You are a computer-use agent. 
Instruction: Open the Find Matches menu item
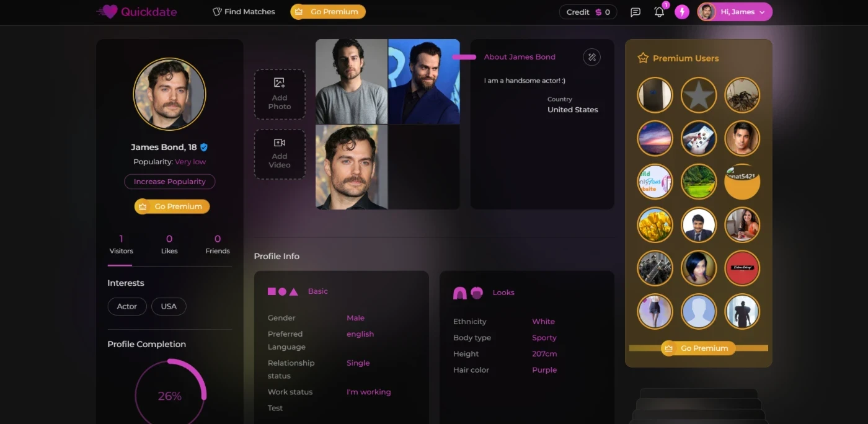[244, 12]
